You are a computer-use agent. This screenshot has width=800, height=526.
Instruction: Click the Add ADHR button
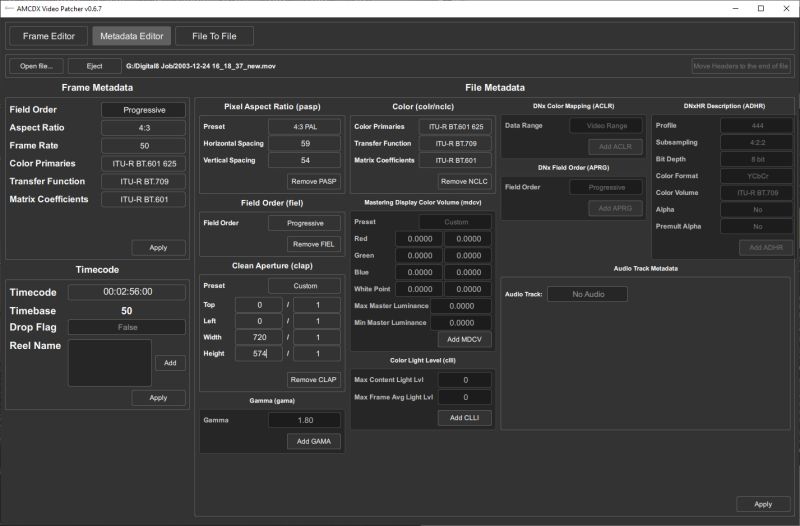(x=766, y=247)
